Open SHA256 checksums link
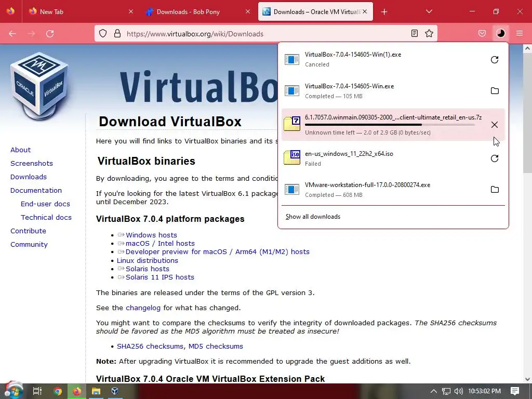The width and height of the screenshot is (532, 399). point(151,346)
